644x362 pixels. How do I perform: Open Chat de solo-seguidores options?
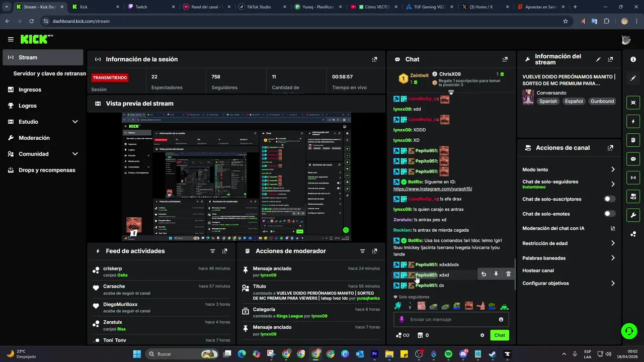569,184
